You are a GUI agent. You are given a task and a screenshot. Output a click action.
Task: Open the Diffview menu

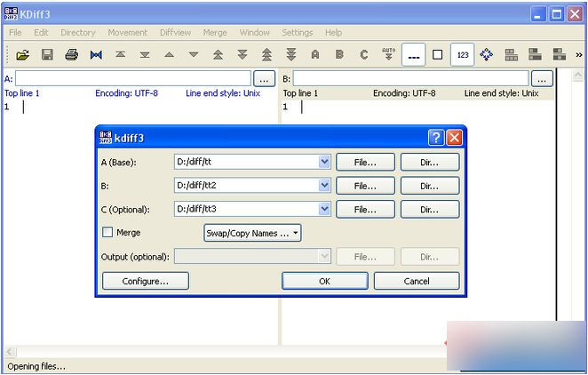click(x=175, y=33)
